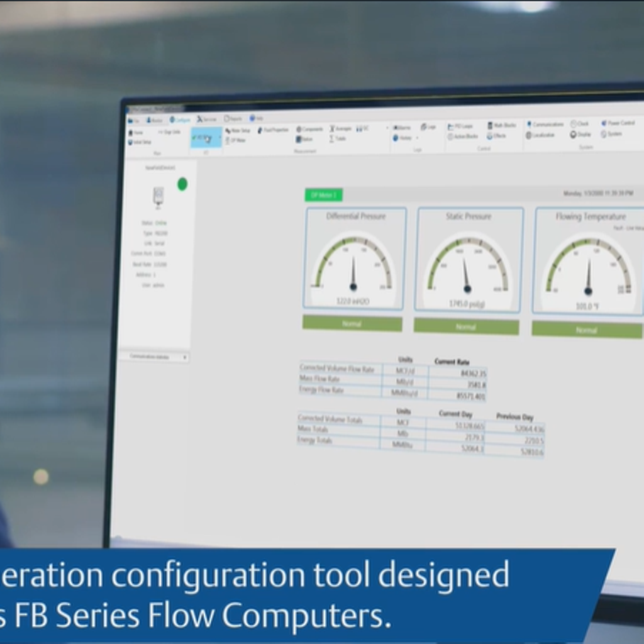Click the flow computer device image
Screen dimensions: 644x644
point(158,197)
